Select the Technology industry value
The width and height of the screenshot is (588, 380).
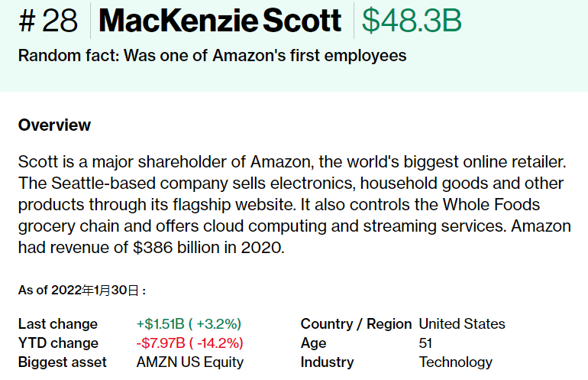tap(455, 362)
